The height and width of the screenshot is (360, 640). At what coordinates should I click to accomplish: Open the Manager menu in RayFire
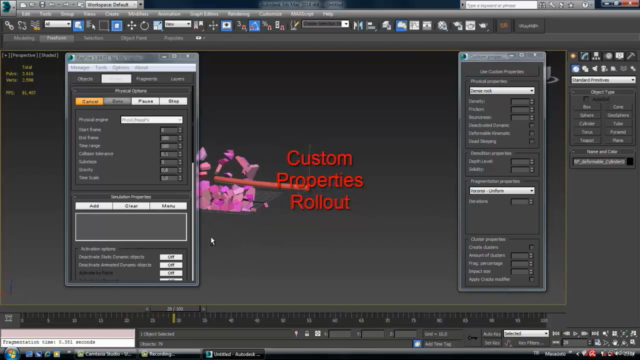tap(80, 68)
